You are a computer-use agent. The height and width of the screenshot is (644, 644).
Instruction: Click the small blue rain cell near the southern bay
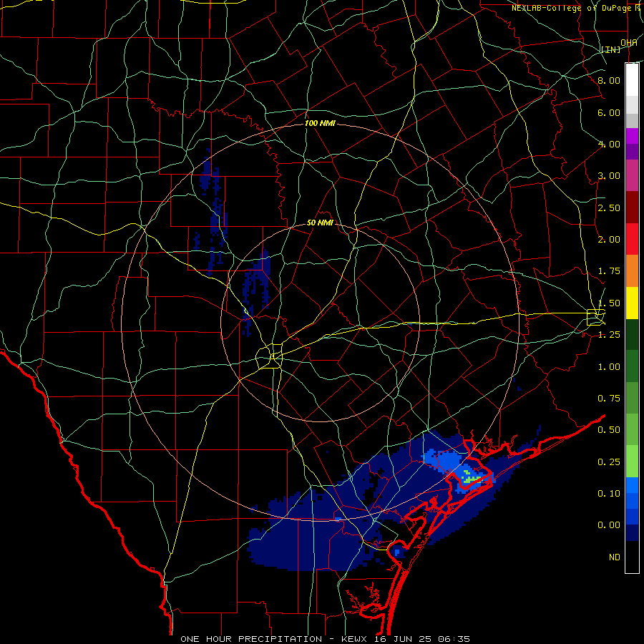(x=396, y=552)
